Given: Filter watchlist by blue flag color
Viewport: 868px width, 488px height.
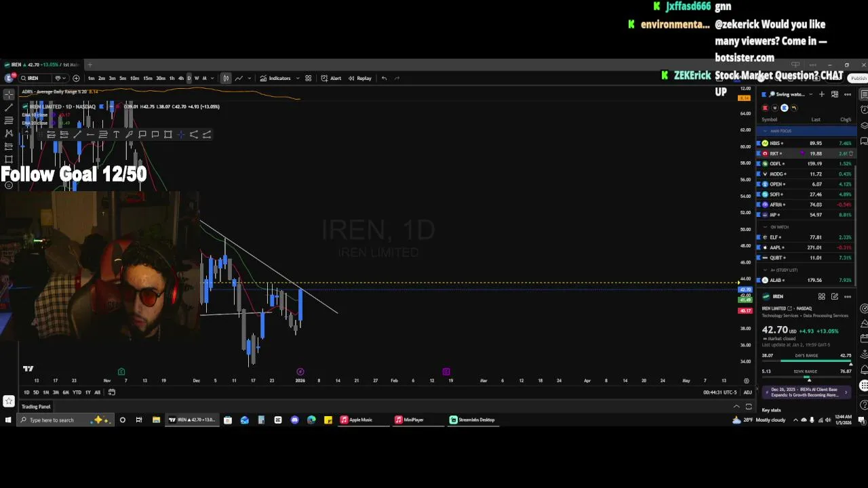Looking at the screenshot, I should click(x=785, y=108).
